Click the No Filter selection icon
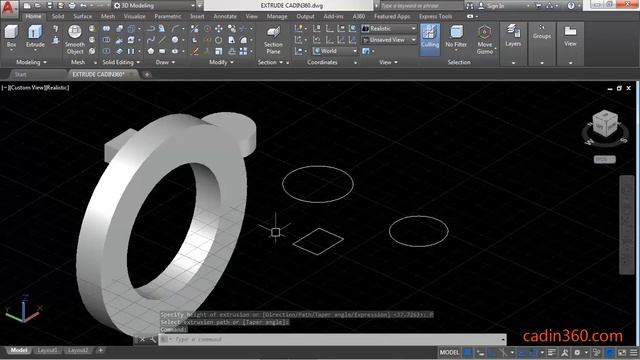Screen dimensions: 640x360 [x=456, y=32]
